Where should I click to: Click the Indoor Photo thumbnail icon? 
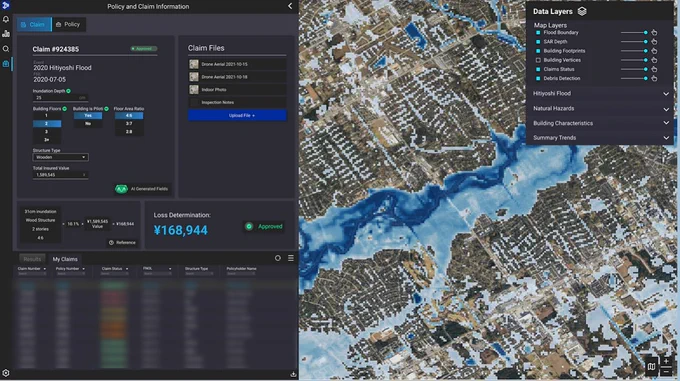coord(194,89)
